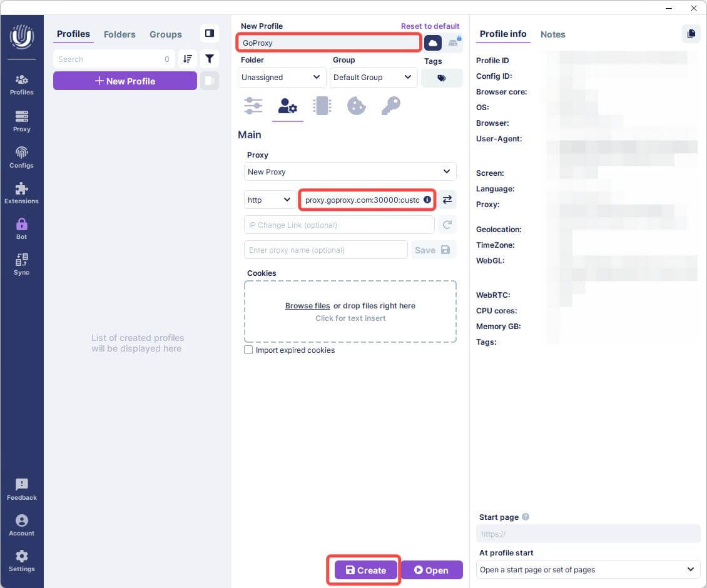Open the Extensions panel from sidebar
The height and width of the screenshot is (588, 707).
click(21, 192)
